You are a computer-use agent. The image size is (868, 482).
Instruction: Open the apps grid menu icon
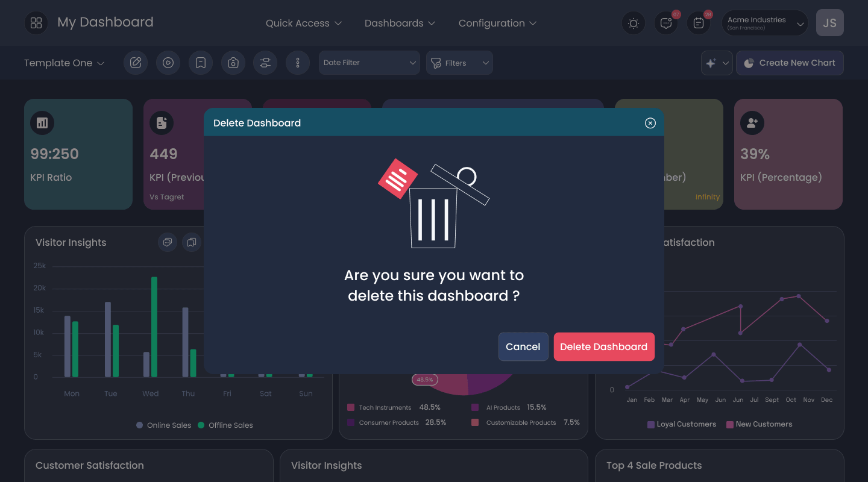36,23
